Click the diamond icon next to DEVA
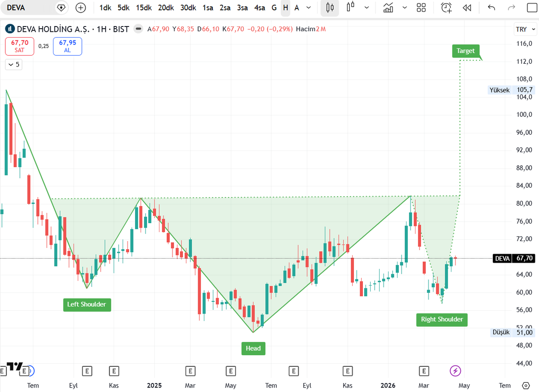This screenshot has width=539, height=392. coord(62,8)
